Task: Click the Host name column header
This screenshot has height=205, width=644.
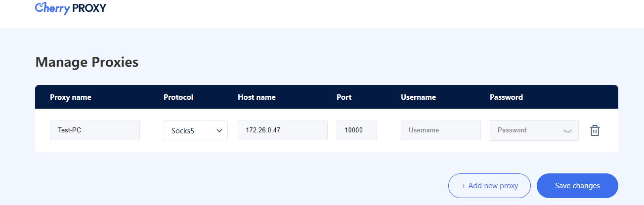Action: pos(257,97)
